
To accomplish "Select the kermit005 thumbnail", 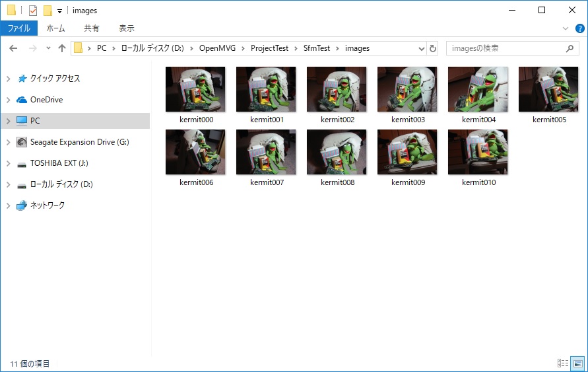I will [x=548, y=89].
